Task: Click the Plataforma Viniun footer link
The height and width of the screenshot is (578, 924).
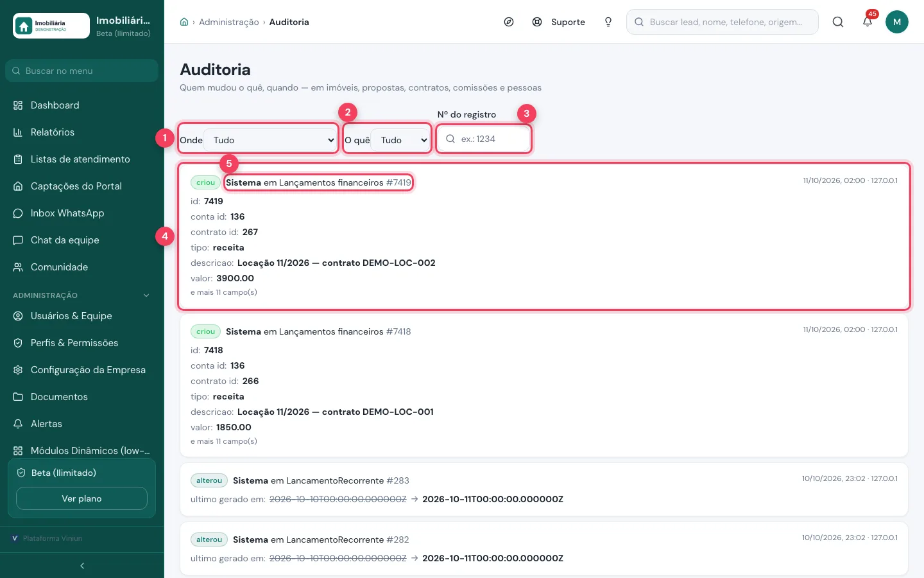Action: (47, 538)
